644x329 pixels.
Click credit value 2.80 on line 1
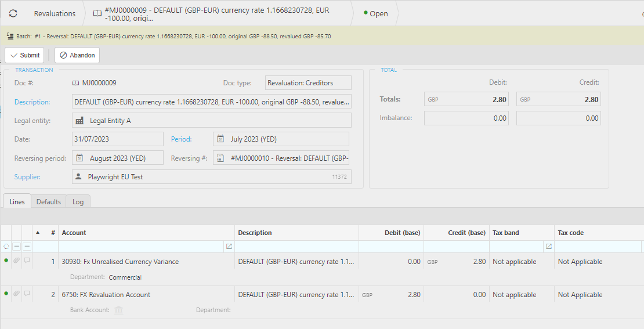tap(479, 262)
